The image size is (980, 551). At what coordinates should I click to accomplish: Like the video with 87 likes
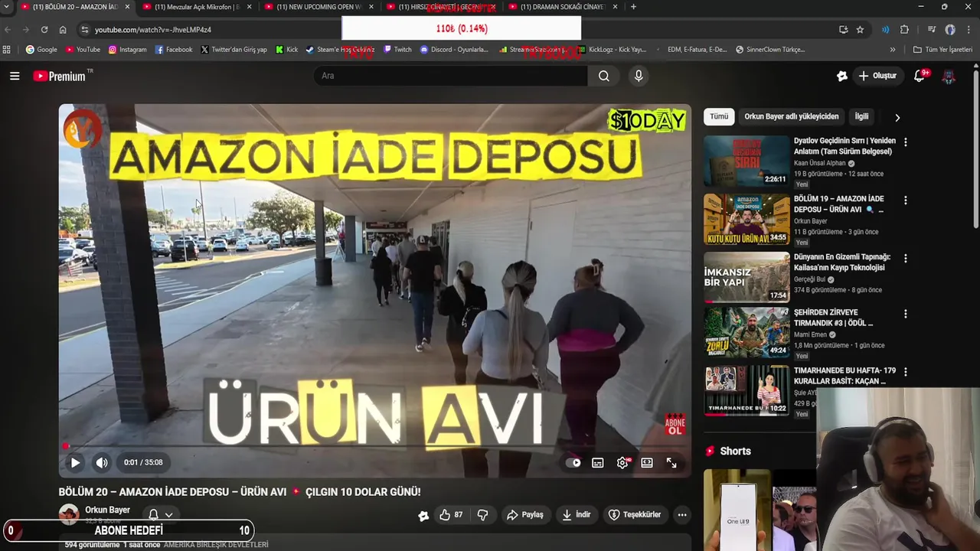pos(450,515)
